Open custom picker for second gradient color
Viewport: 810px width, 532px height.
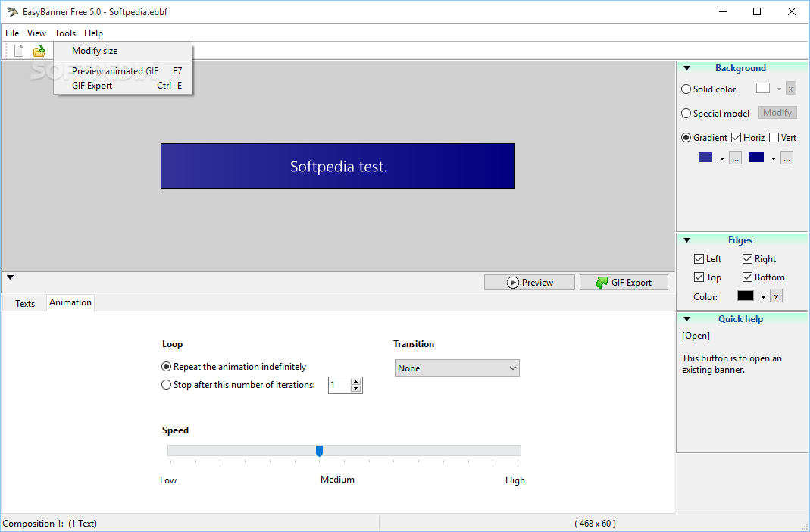[787, 158]
